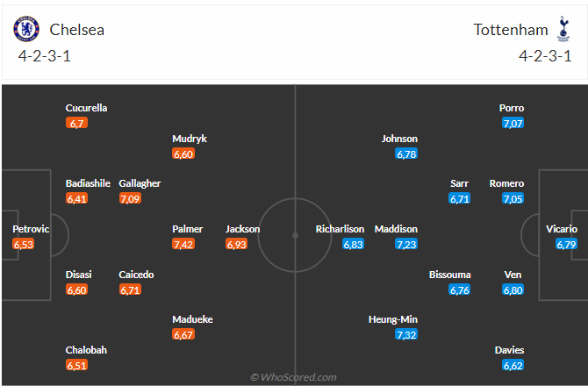Click the Chelsea club crest icon
This screenshot has height=386, width=588.
pyautogui.click(x=27, y=29)
